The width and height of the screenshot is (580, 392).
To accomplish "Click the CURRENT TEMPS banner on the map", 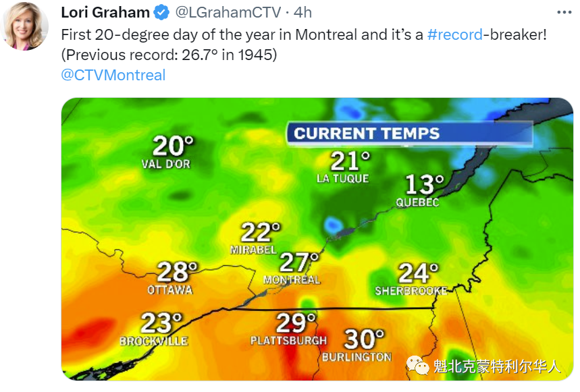I will (x=410, y=134).
